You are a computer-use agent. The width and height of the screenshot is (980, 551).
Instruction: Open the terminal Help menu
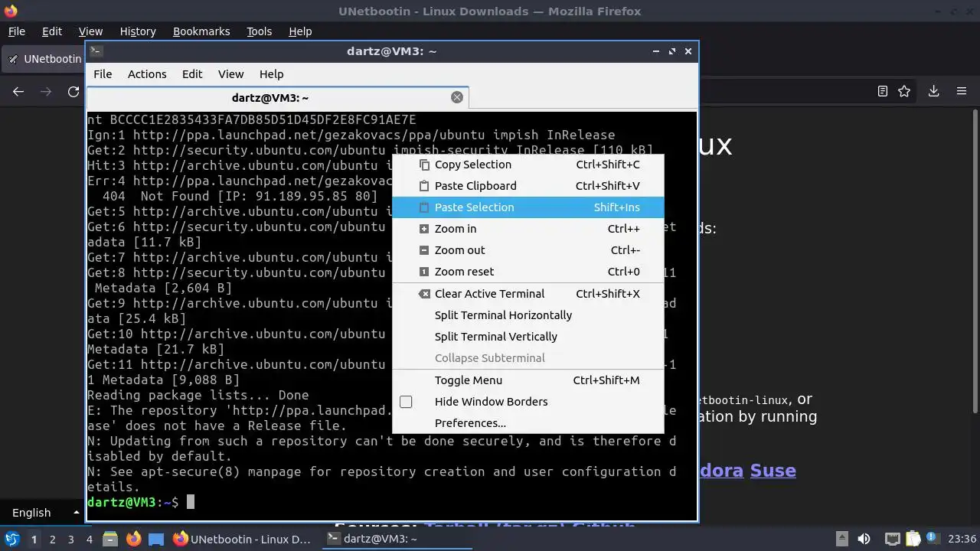pos(272,74)
